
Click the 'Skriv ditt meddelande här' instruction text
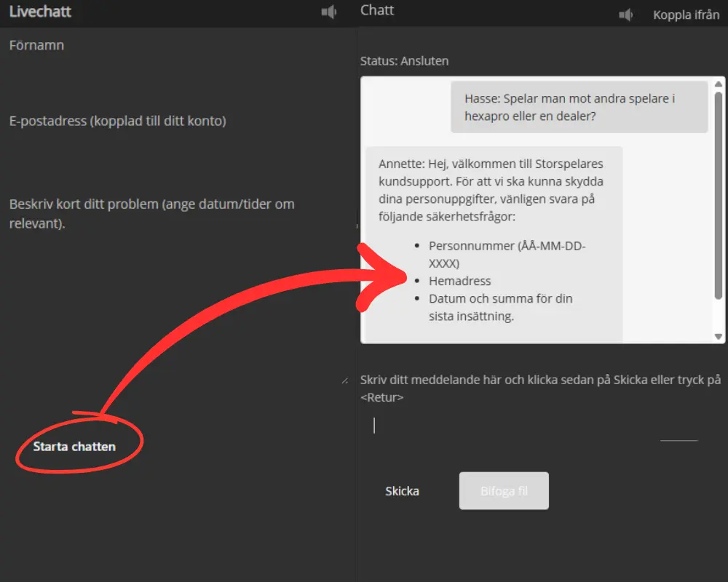(540, 388)
